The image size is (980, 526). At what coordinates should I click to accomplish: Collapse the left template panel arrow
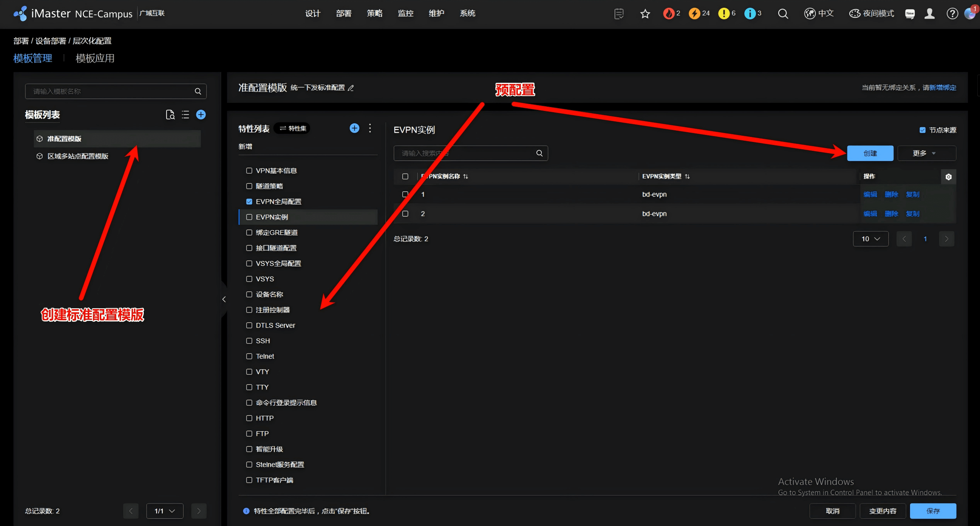pos(224,299)
